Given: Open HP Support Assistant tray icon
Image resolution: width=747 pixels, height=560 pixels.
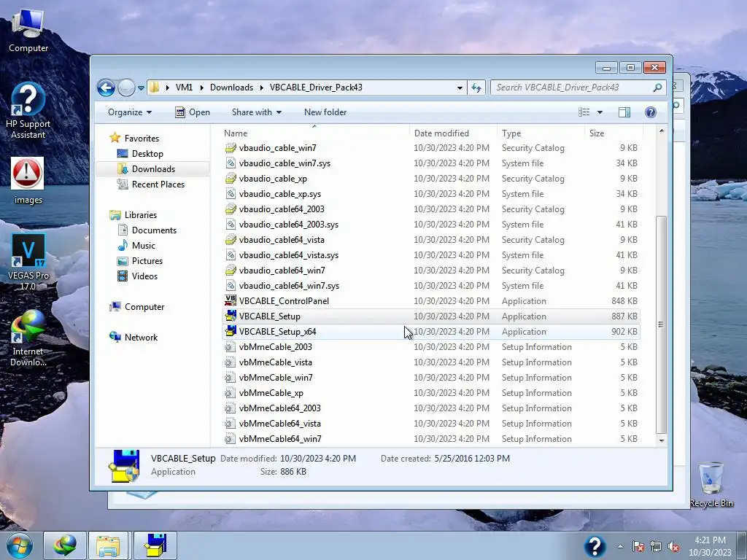Looking at the screenshot, I should tap(595, 546).
